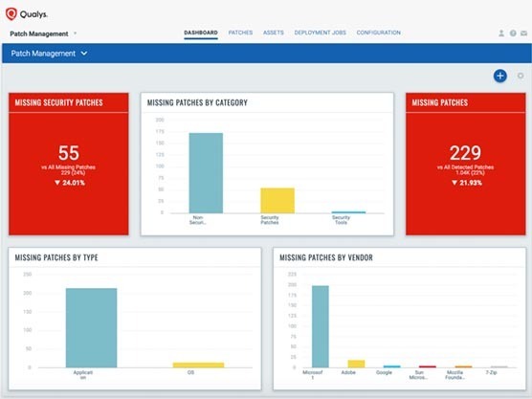Click the Missing Patches By Vendor title
The image size is (532, 399).
coord(326,257)
